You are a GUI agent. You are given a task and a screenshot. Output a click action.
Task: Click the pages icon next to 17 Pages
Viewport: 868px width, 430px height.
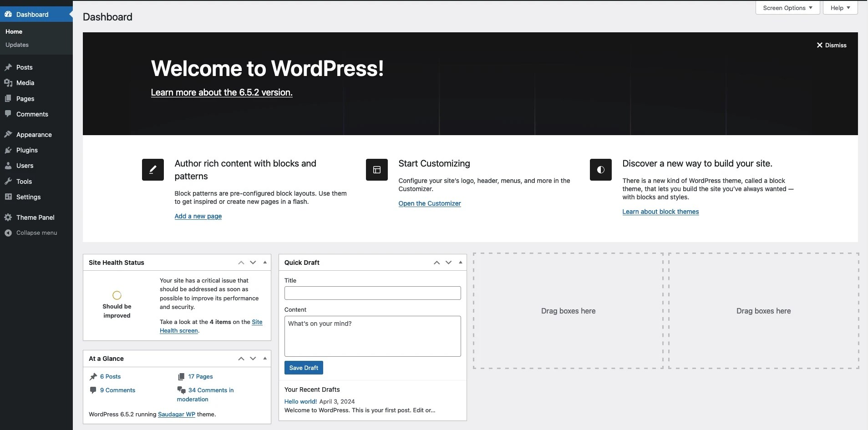pyautogui.click(x=181, y=376)
